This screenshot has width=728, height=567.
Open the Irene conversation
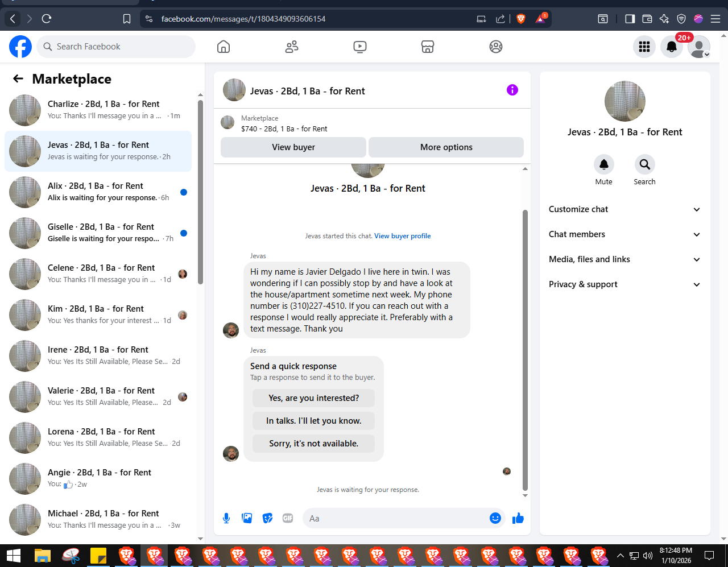98,356
